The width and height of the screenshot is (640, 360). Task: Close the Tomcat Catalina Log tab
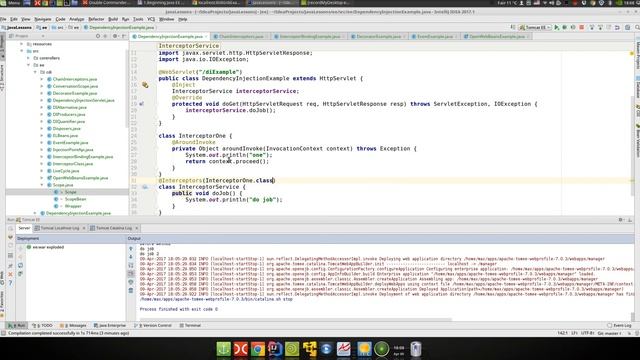point(136,228)
